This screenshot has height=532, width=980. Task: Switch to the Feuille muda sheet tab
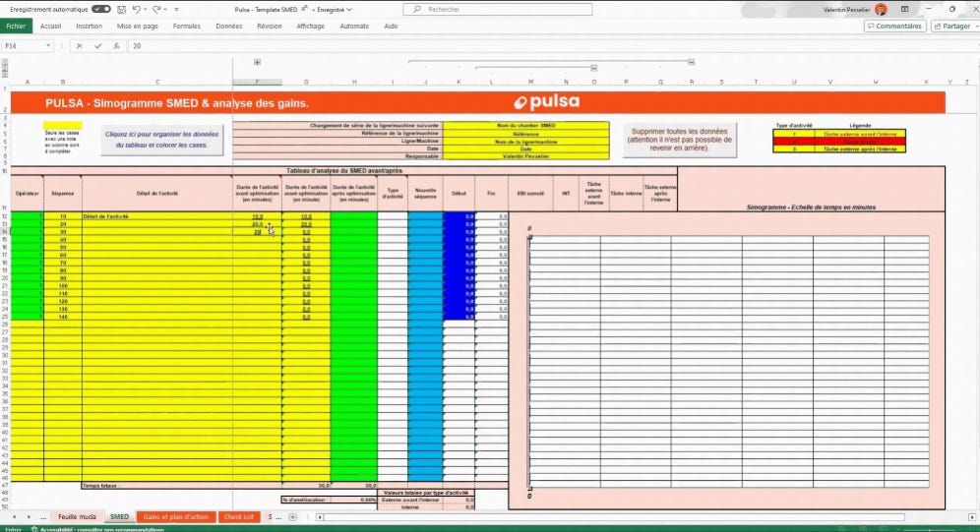click(78, 517)
